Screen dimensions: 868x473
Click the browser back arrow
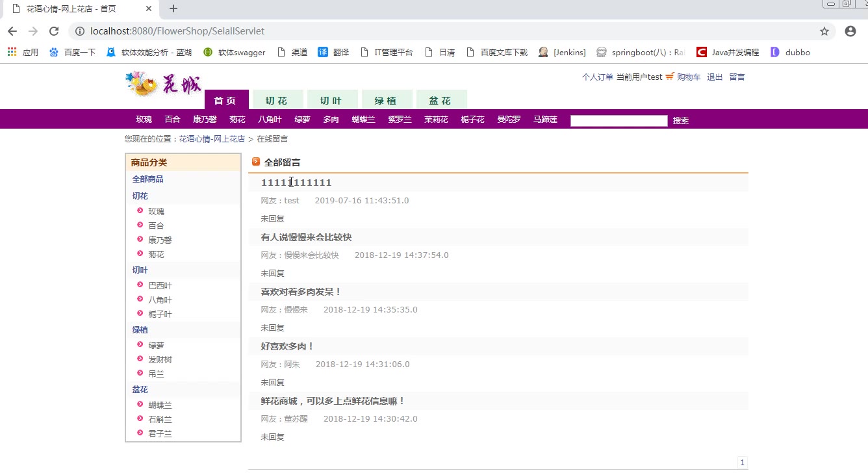pyautogui.click(x=12, y=31)
